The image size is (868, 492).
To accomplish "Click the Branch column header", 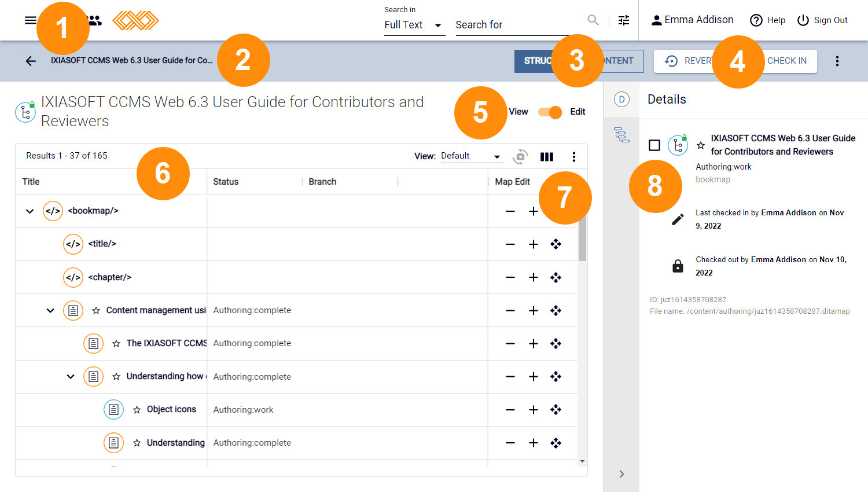I will point(322,182).
